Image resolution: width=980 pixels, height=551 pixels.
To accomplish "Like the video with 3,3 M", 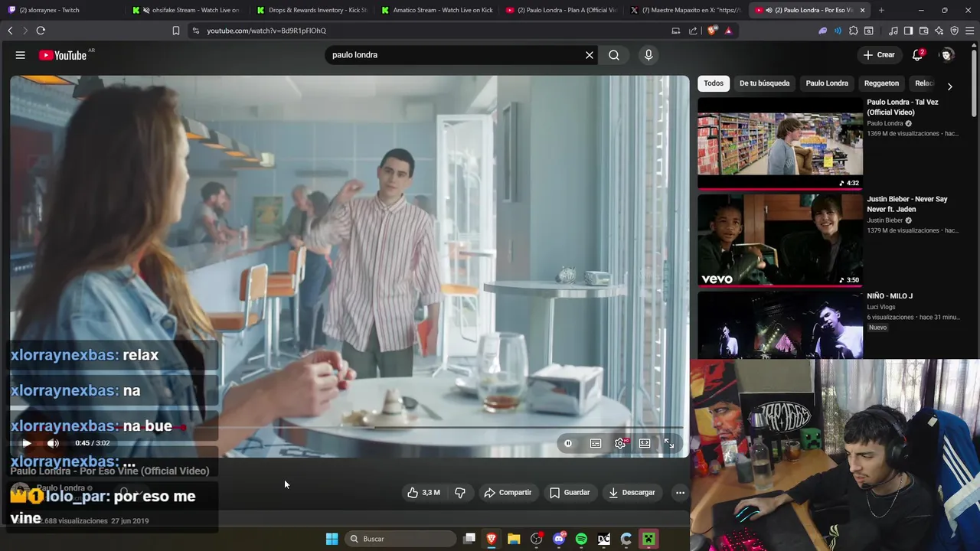I will pyautogui.click(x=423, y=493).
